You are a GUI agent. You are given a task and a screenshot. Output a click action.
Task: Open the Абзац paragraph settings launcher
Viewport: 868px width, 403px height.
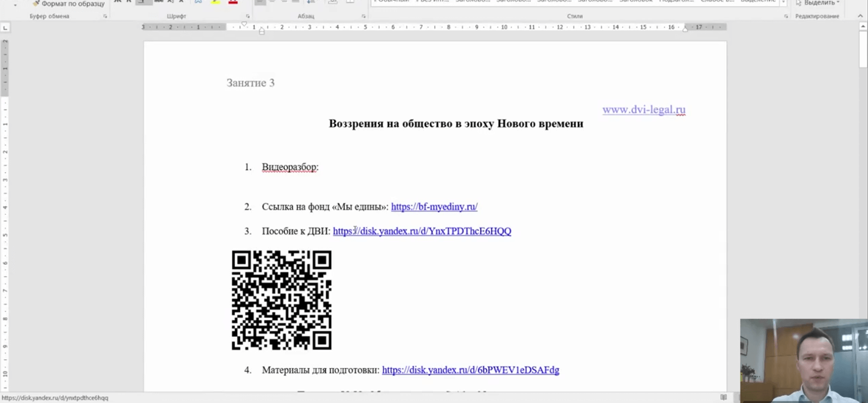pyautogui.click(x=364, y=16)
